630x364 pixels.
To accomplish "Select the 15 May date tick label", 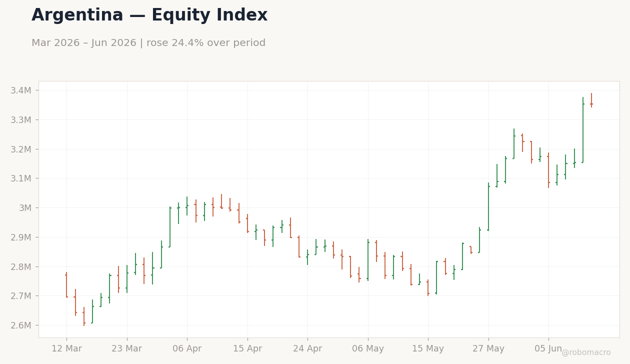I will pos(428,348).
